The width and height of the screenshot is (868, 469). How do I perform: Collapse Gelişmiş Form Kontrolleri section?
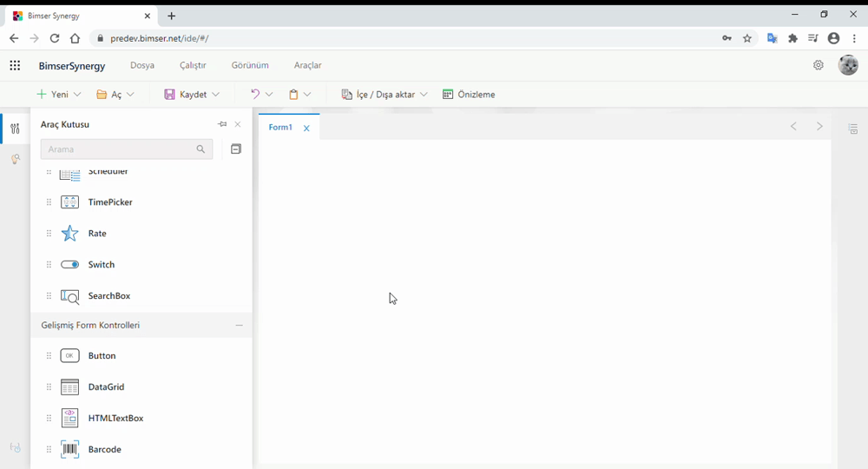(x=239, y=326)
